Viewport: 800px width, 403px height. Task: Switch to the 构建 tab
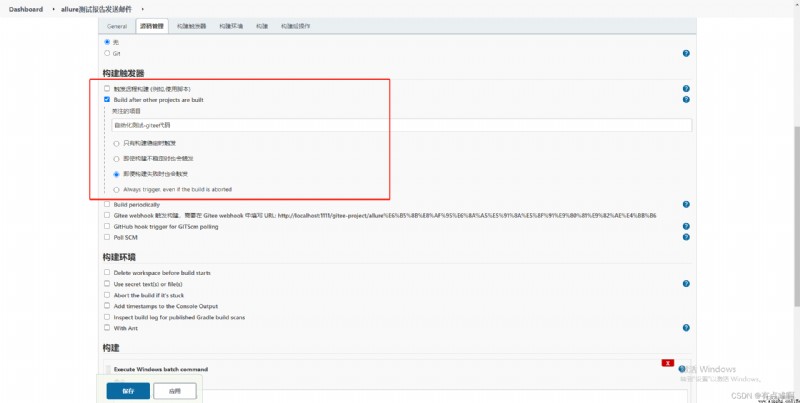[x=262, y=26]
